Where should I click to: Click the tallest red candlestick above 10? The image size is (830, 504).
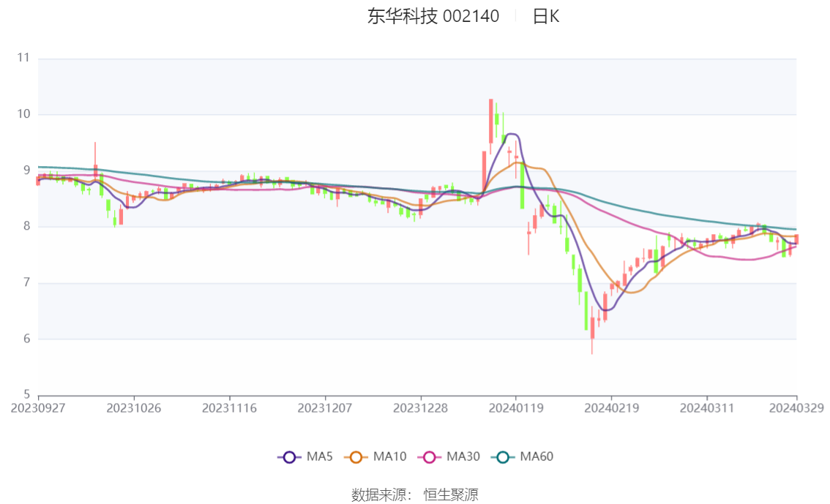click(490, 121)
